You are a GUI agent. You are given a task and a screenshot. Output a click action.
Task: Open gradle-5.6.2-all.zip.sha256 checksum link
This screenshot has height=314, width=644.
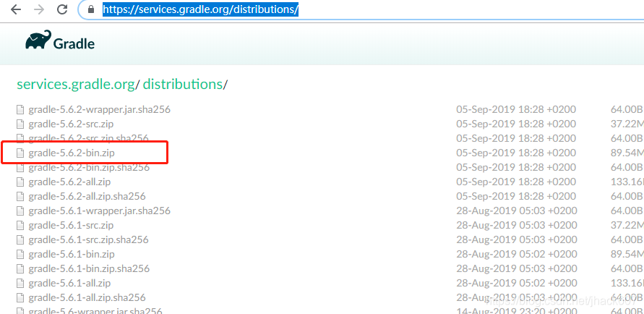87,197
